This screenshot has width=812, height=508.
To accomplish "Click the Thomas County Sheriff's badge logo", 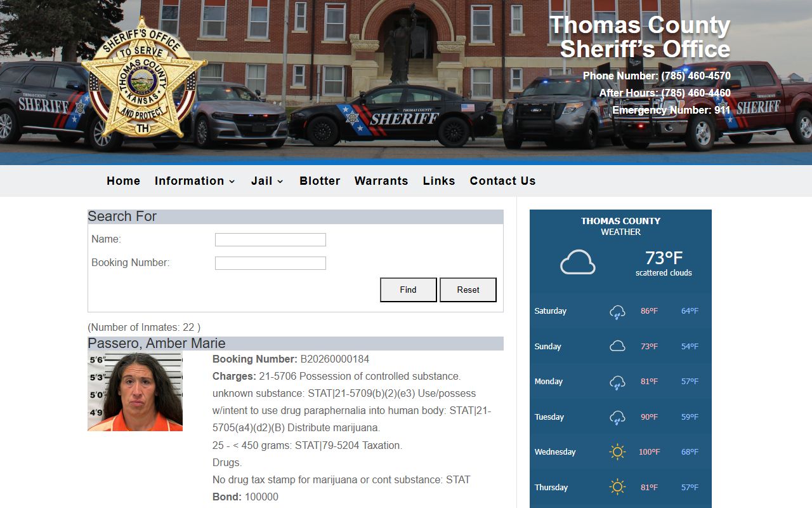I will [144, 78].
